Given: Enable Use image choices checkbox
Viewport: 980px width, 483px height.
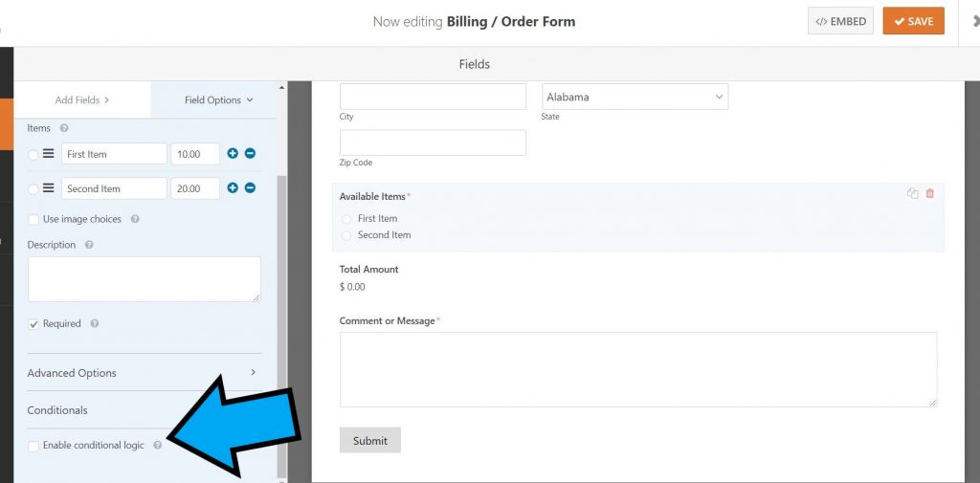Looking at the screenshot, I should [x=33, y=219].
